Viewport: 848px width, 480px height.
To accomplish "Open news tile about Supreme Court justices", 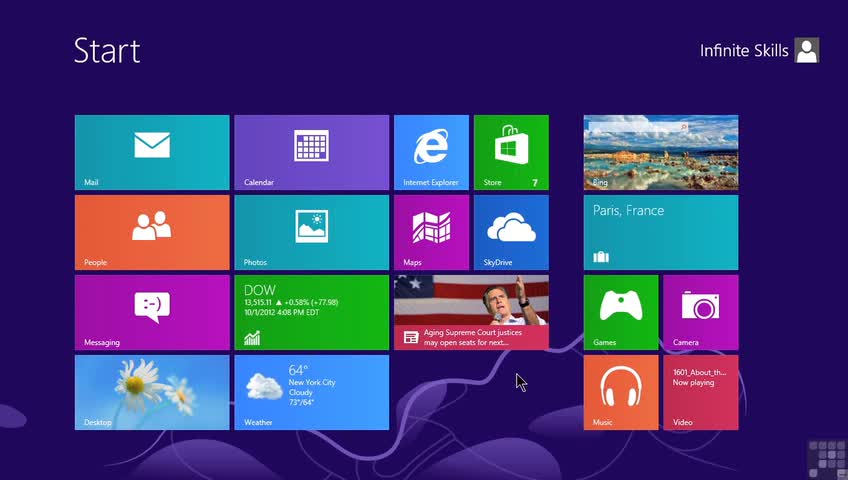I will [x=471, y=312].
